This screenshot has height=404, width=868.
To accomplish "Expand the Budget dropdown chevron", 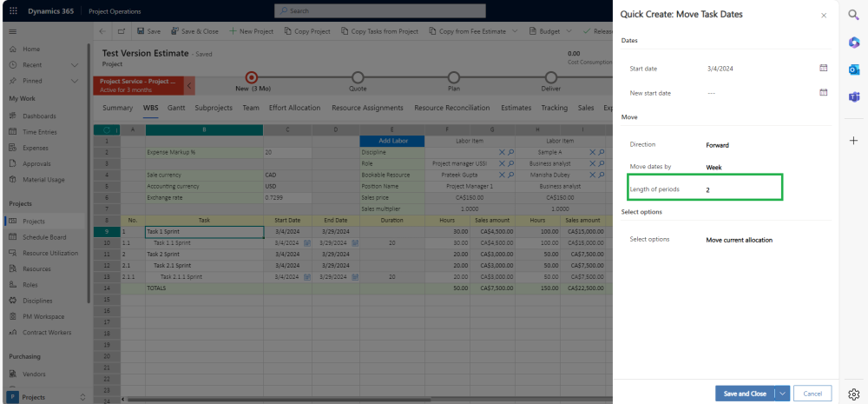I will pos(569,31).
